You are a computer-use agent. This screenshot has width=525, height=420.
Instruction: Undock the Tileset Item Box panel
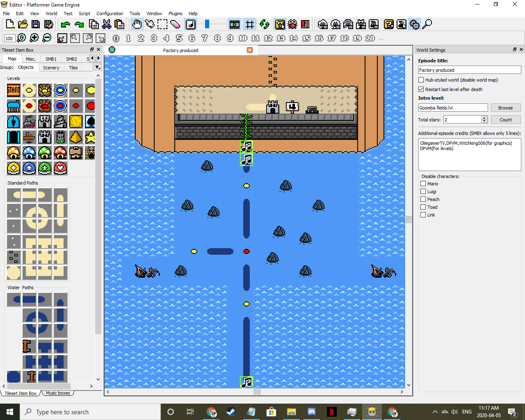click(x=92, y=50)
